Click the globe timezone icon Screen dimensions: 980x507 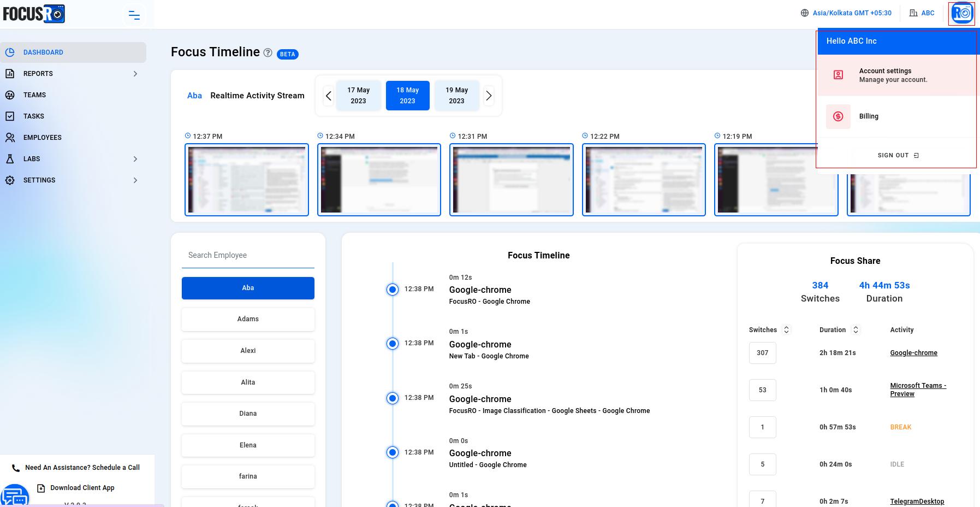coord(805,13)
